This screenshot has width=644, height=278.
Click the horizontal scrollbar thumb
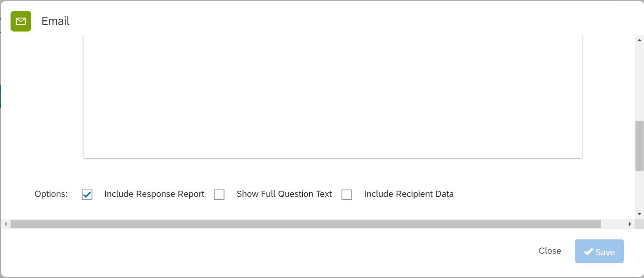[x=305, y=224]
